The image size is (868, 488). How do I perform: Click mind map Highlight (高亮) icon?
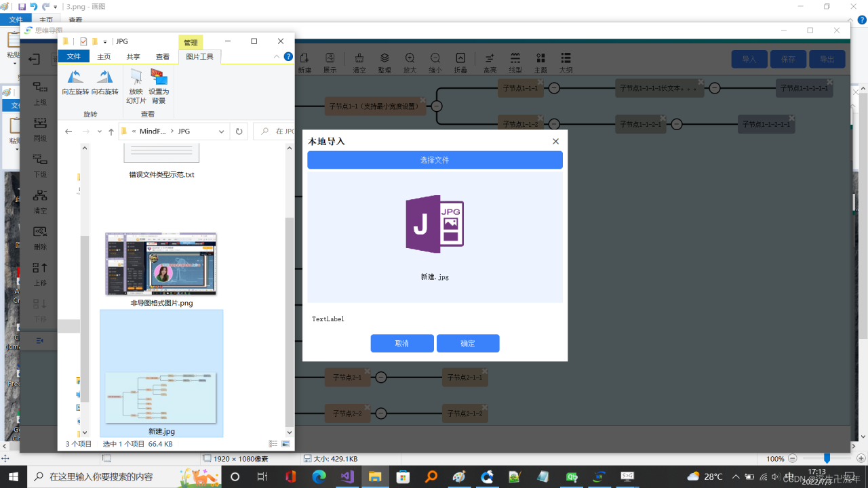click(x=490, y=63)
